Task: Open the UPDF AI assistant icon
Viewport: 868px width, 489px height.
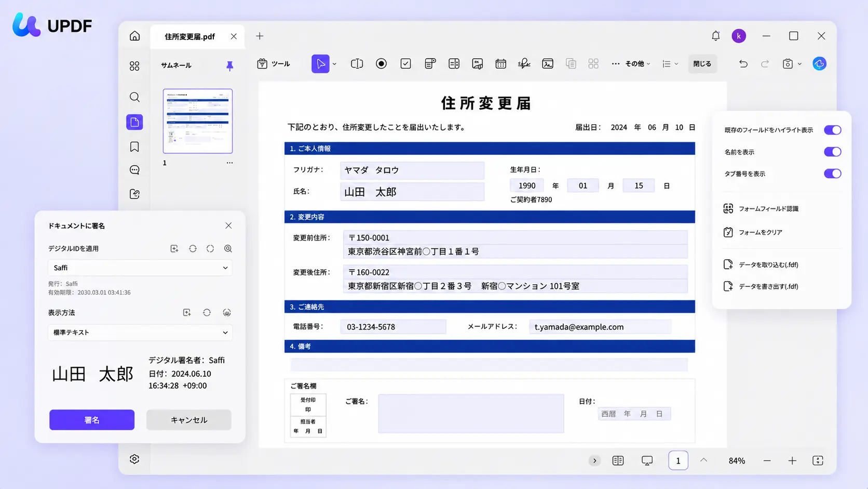Action: coord(819,63)
